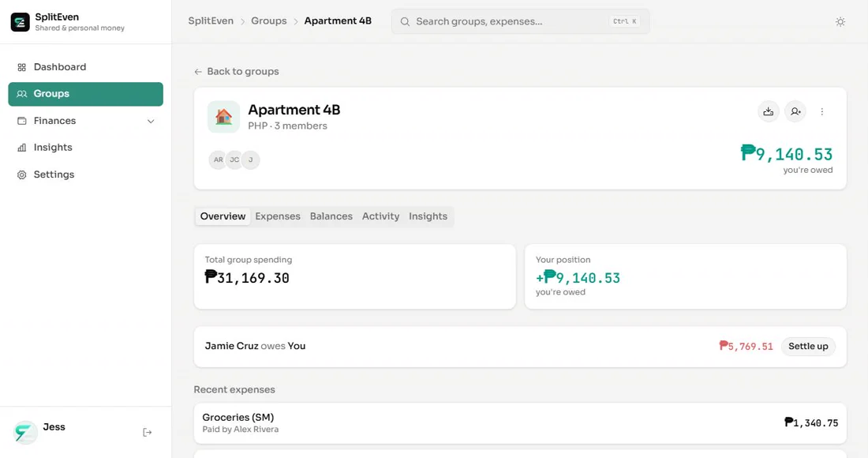Click the sidebar Insights bar-chart icon
Screen dimensions: 868x458
[21, 148]
